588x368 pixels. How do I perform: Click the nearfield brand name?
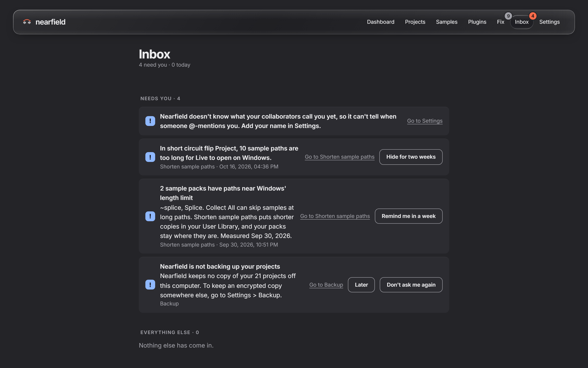[51, 22]
